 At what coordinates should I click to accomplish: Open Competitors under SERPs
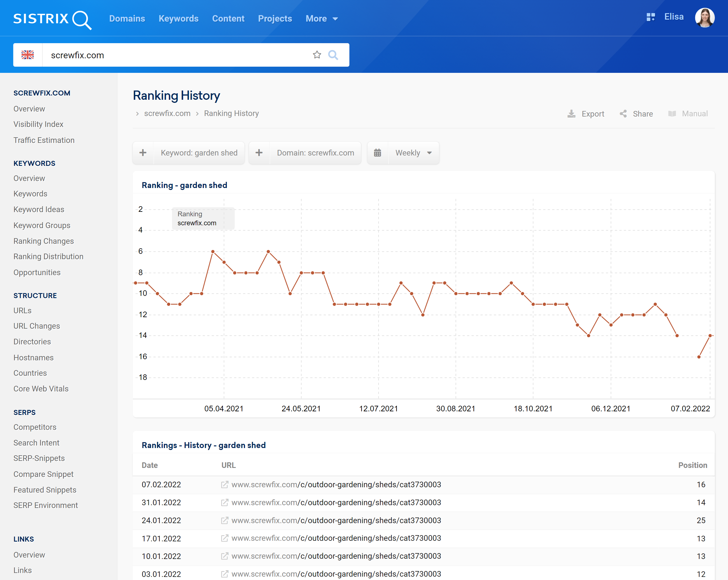[x=35, y=427]
